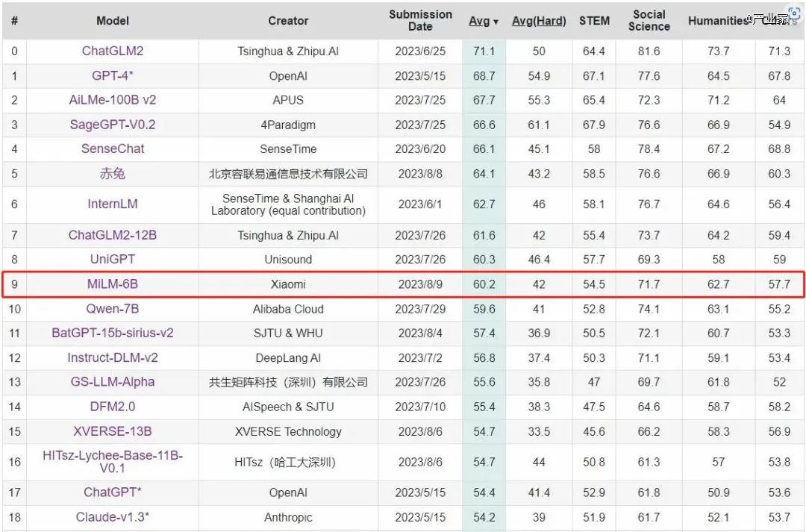Open the MiLM-6B model link

[113, 284]
